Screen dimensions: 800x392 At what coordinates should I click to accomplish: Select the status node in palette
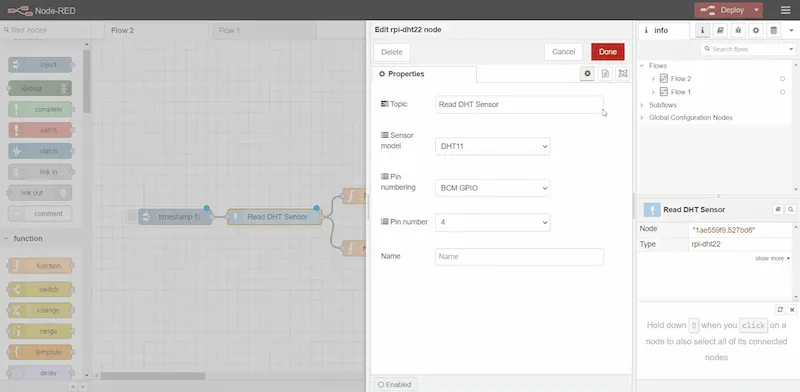pos(40,151)
